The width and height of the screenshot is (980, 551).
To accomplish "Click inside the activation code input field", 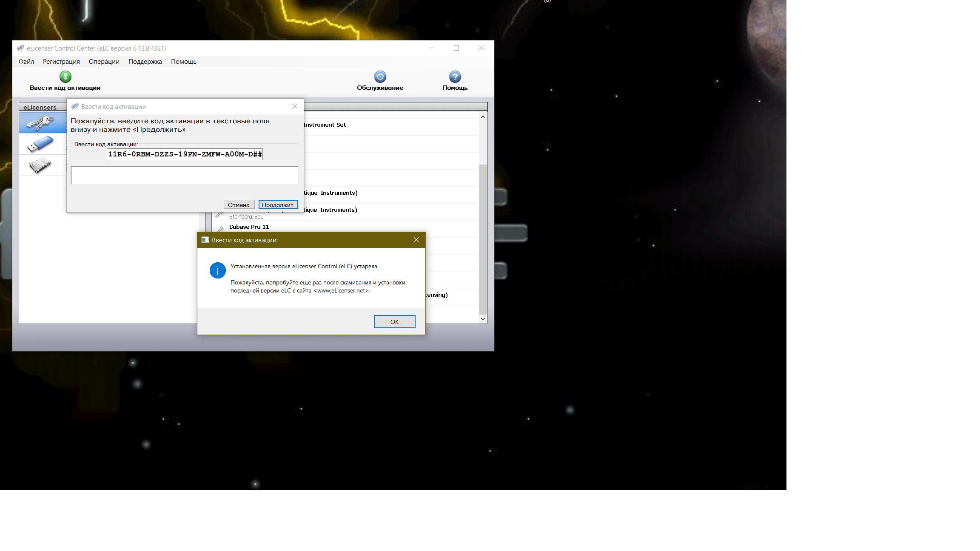I will [x=185, y=154].
